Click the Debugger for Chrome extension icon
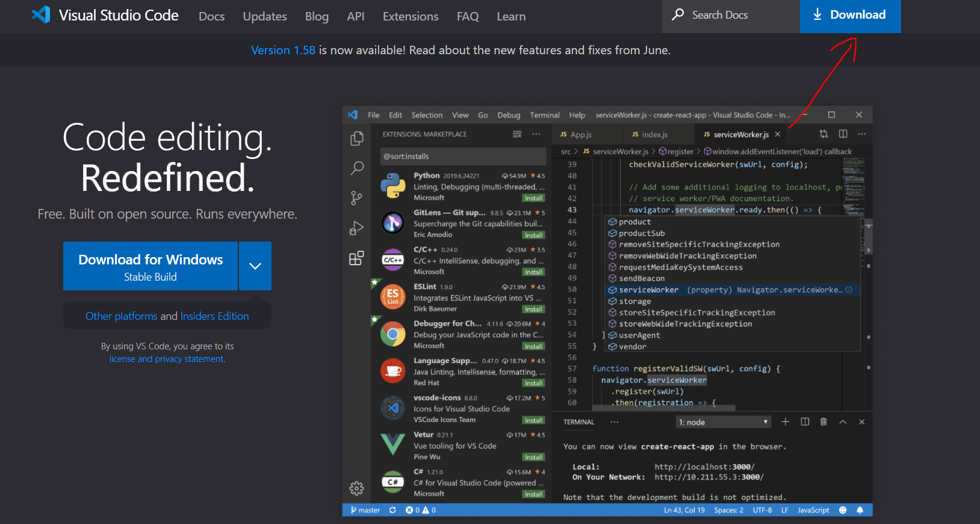This screenshot has width=980, height=524. (393, 334)
